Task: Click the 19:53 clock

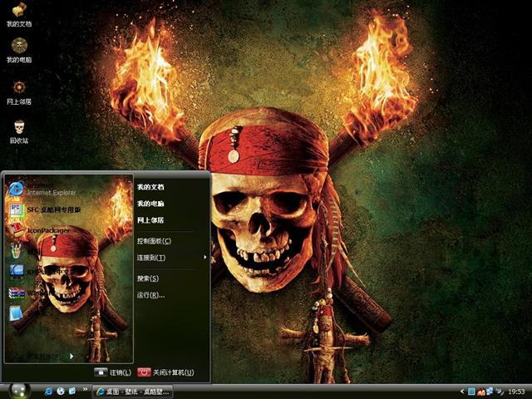Action: click(516, 392)
